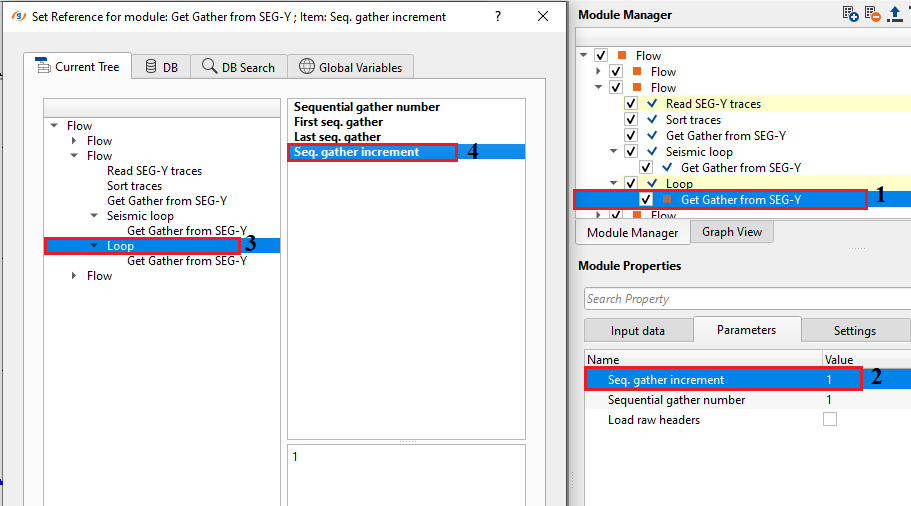Collapse the root Flow node in the dialog tree
The height and width of the screenshot is (506, 911).
55,125
